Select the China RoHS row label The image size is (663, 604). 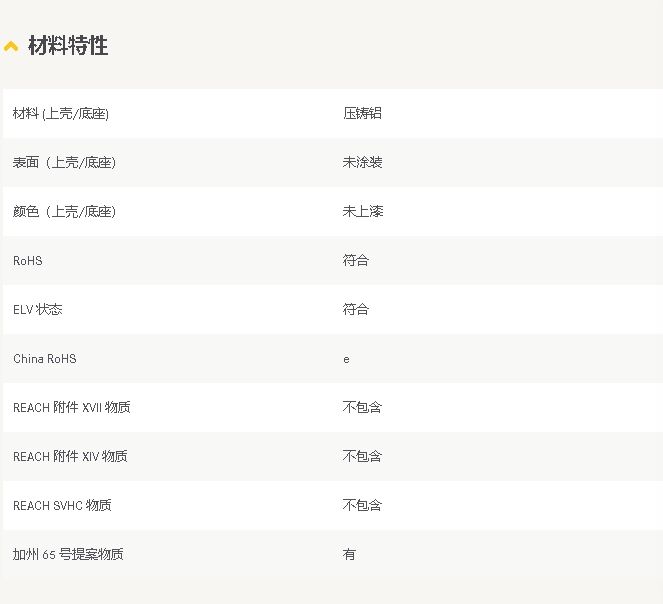point(45,359)
